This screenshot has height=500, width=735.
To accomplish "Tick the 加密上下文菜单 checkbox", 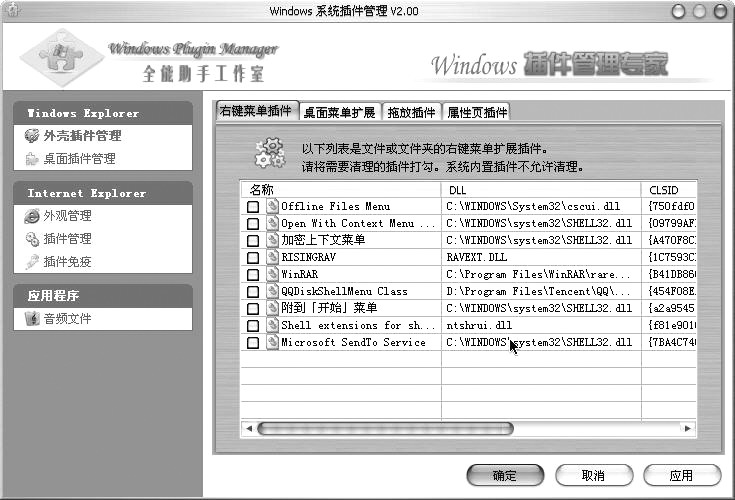I will (x=253, y=240).
